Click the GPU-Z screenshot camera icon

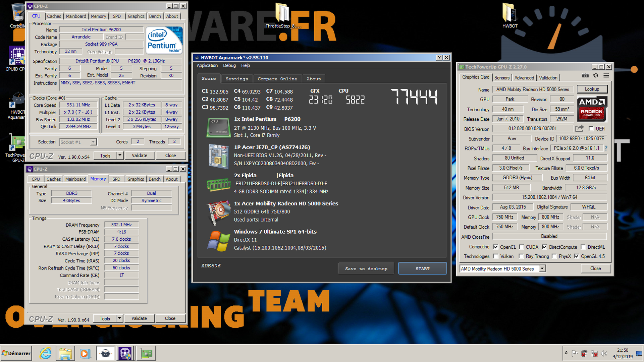pyautogui.click(x=585, y=76)
